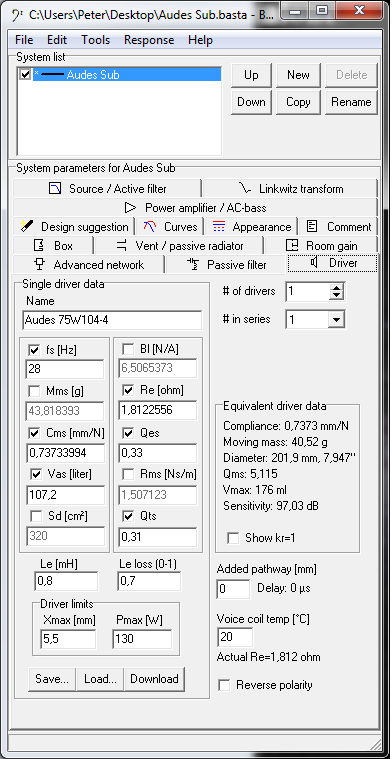Toggle the Audes Sub system checkbox

pos(26,75)
